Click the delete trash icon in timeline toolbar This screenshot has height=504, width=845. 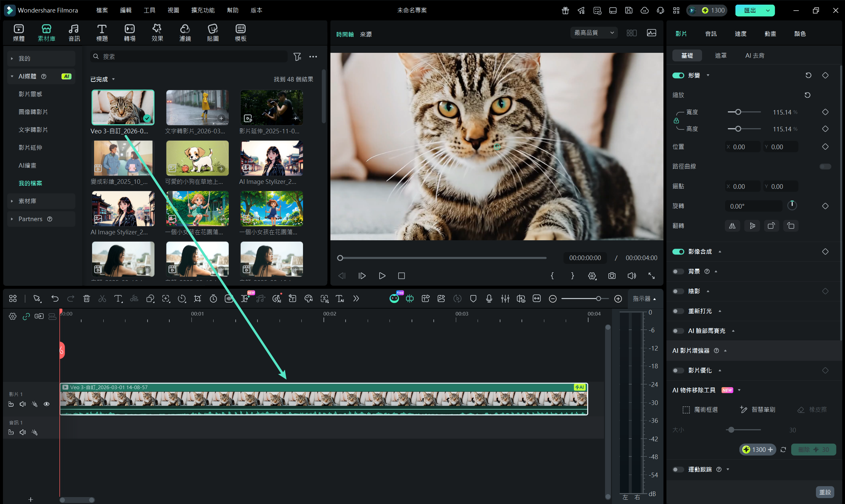[86, 298]
